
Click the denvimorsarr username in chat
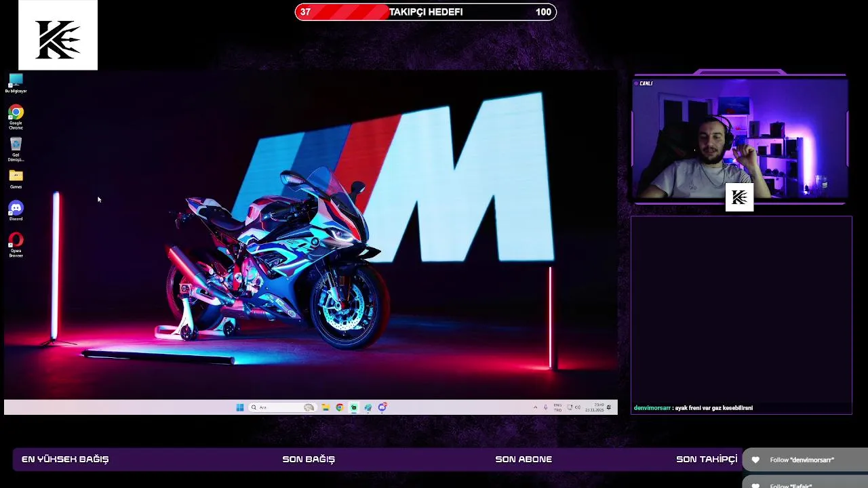652,408
